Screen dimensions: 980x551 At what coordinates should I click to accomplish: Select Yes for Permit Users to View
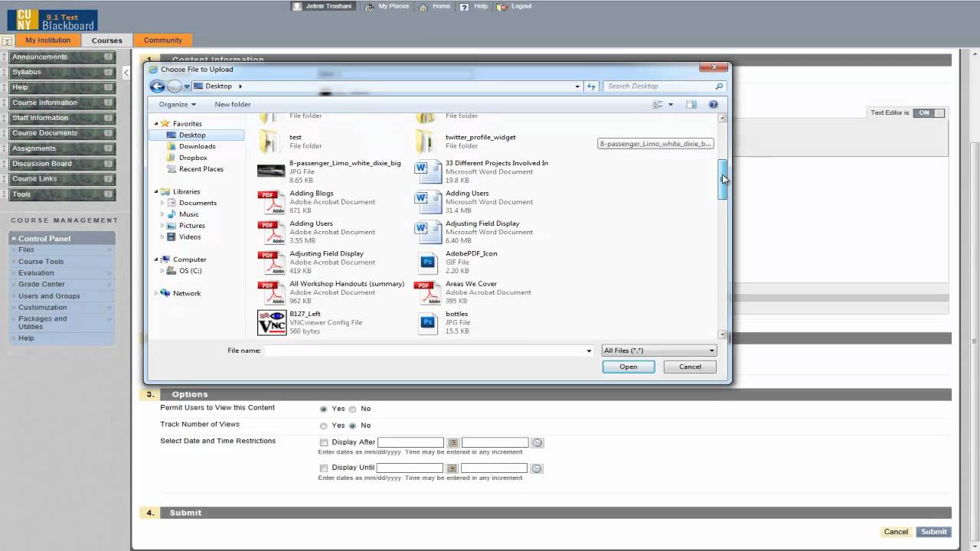pyautogui.click(x=324, y=409)
